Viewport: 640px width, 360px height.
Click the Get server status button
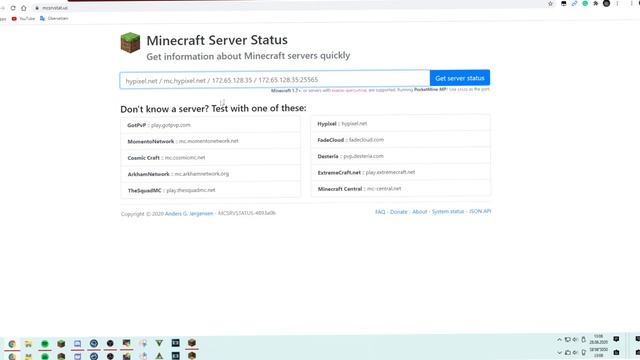tap(460, 78)
